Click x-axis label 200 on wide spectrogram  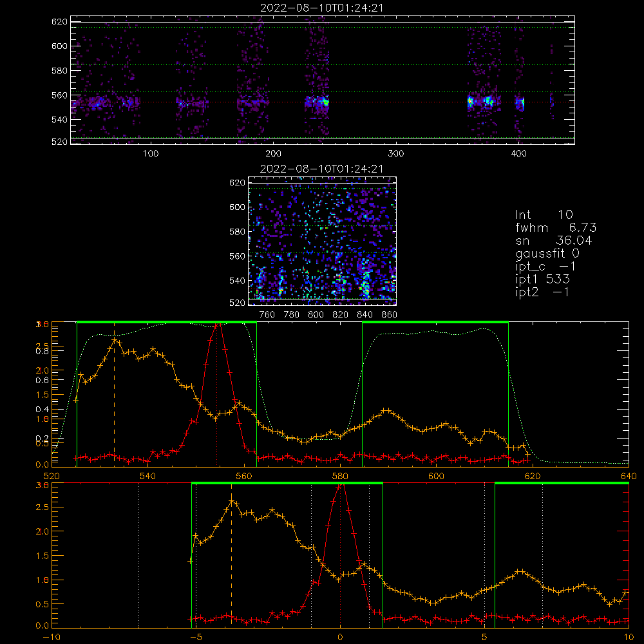click(273, 154)
